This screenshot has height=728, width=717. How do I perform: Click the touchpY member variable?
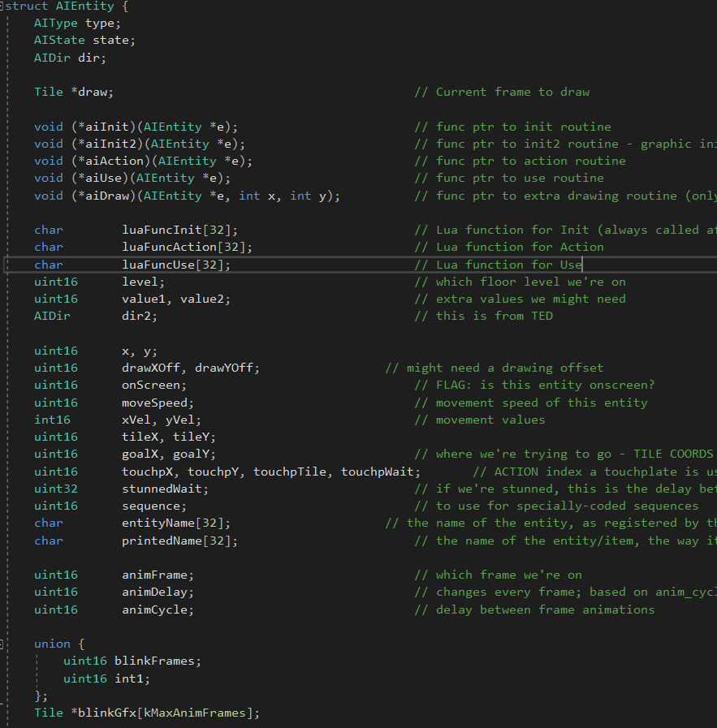tap(213, 472)
